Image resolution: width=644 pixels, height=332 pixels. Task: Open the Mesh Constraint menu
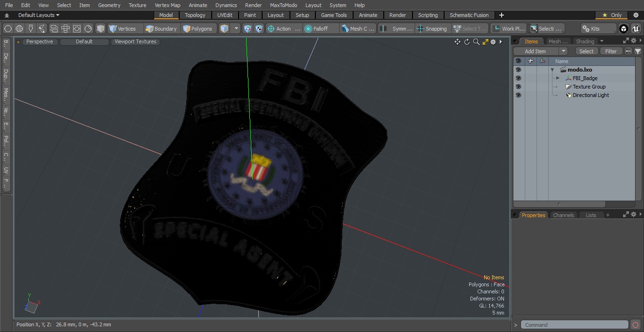pos(358,29)
